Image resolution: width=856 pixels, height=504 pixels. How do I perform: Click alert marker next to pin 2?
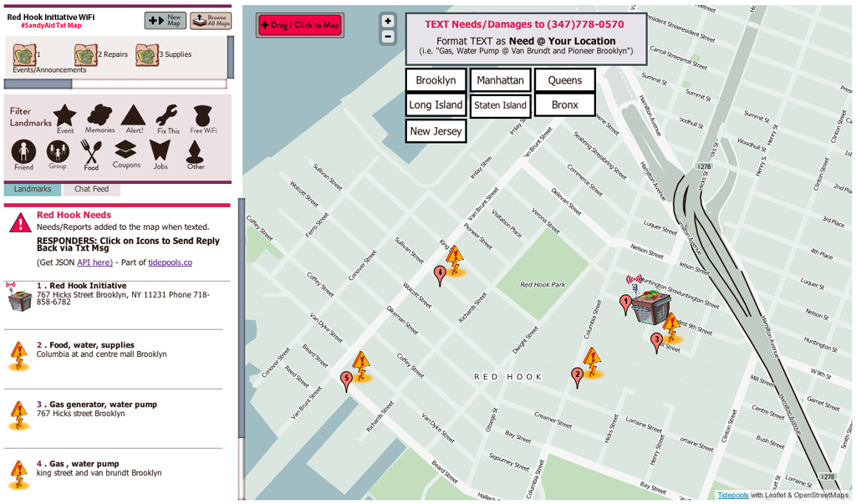pyautogui.click(x=592, y=363)
